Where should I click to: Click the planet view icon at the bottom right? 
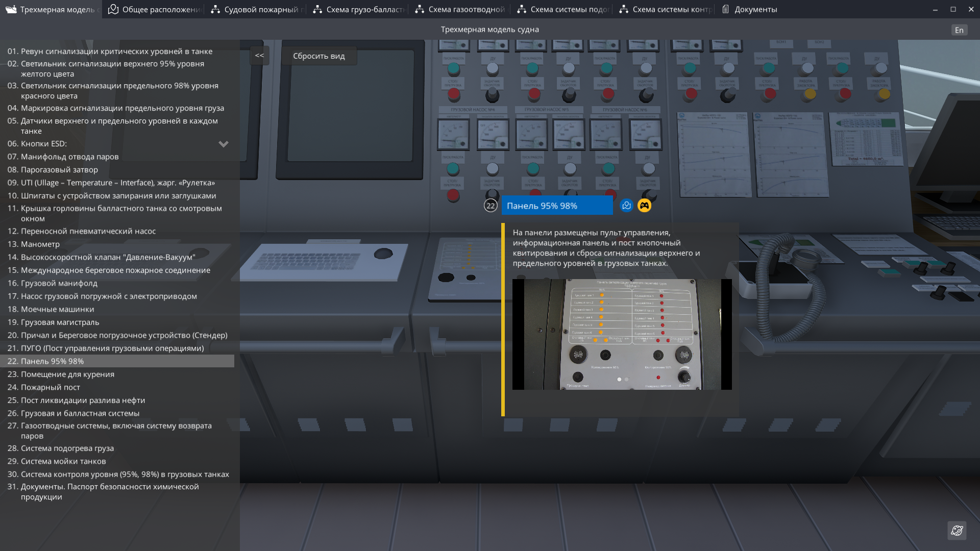pyautogui.click(x=957, y=531)
